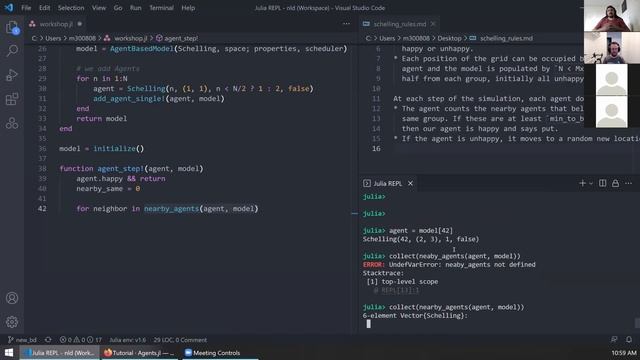This screenshot has width=640, height=360.
Task: Open errors and warnings problems indicator
Action: tap(80, 340)
